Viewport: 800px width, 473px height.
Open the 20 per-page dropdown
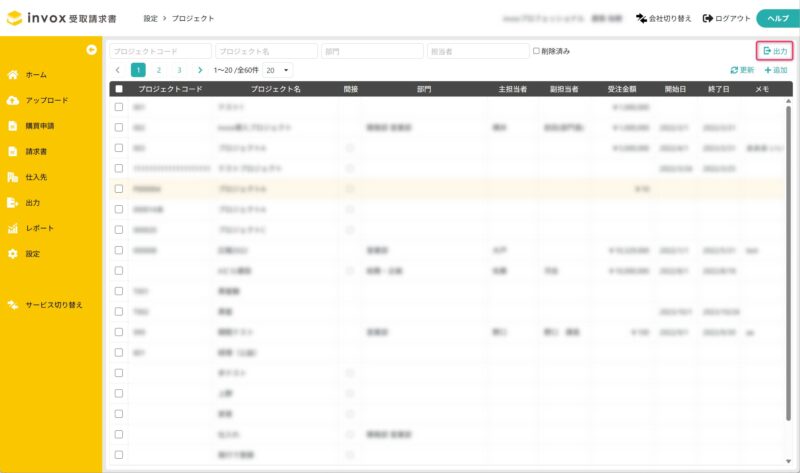coord(278,70)
